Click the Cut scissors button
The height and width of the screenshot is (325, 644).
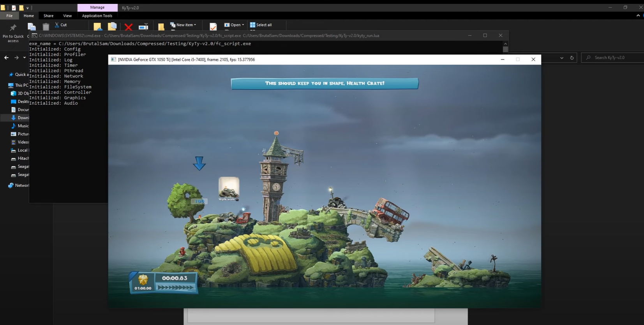coord(61,25)
